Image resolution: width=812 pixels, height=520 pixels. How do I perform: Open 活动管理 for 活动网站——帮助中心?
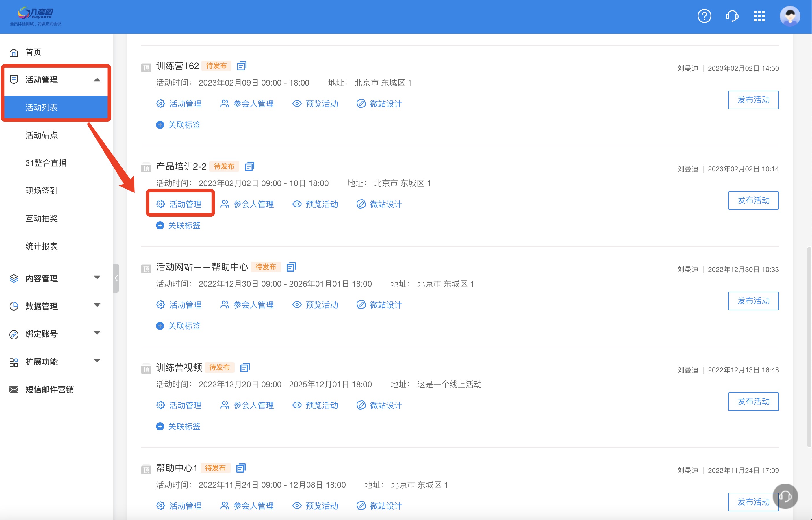[x=179, y=305]
